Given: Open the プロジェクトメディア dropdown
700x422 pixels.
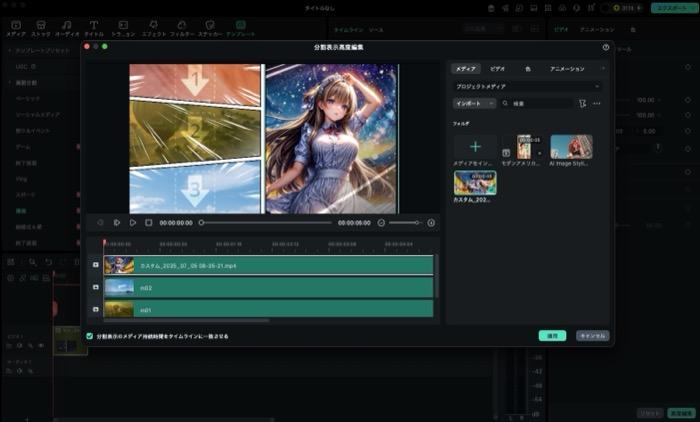Looking at the screenshot, I should (527, 86).
